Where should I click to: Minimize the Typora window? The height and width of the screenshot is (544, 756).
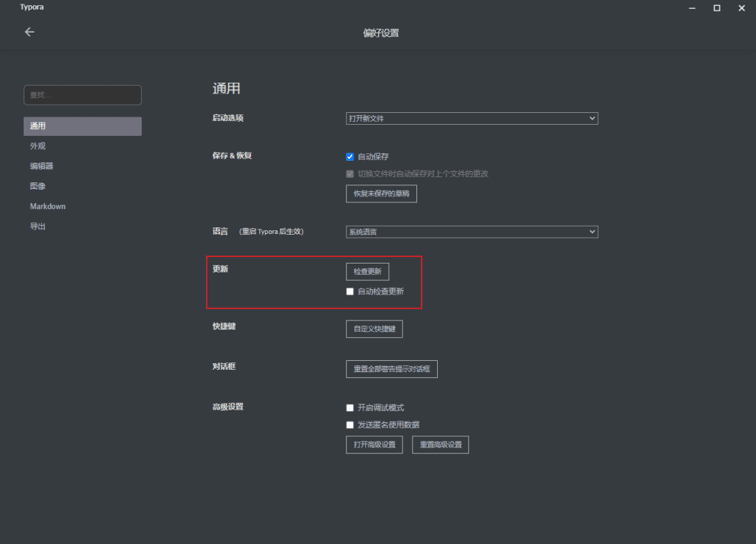click(x=692, y=7)
